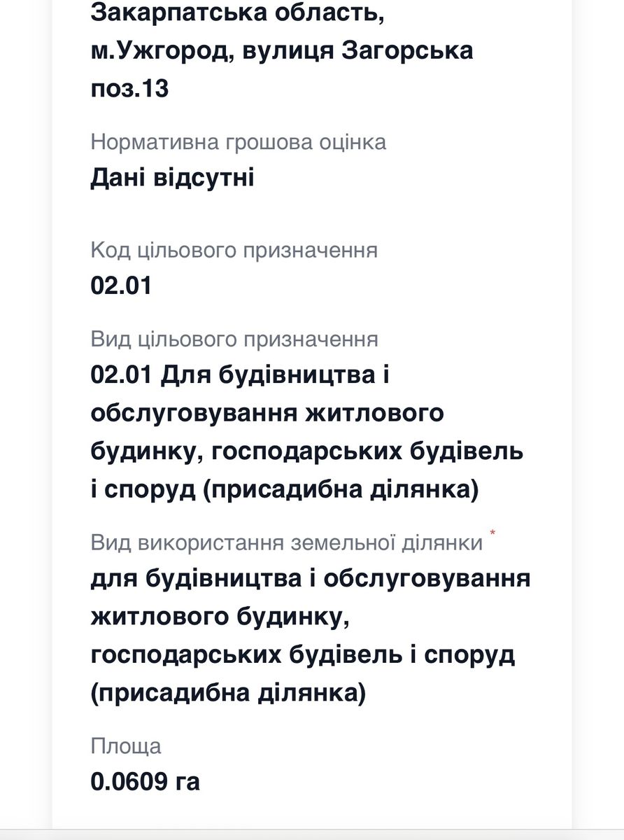624x840 pixels.
Task: Select the "0.0609 га" area value
Action: coord(146,781)
